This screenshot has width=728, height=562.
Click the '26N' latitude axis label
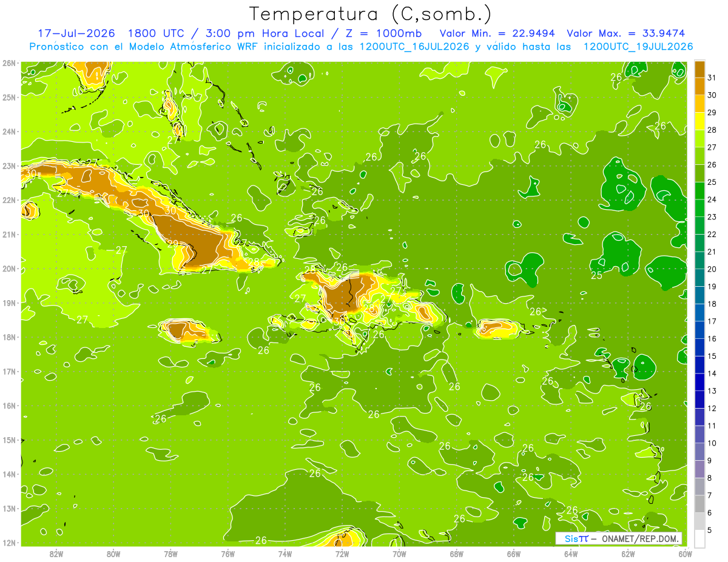8,62
